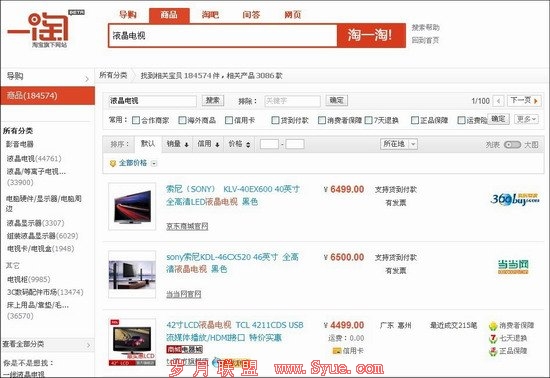The width and height of the screenshot is (550, 378).
Task: Switch to the 商品 top tab
Action: click(169, 15)
